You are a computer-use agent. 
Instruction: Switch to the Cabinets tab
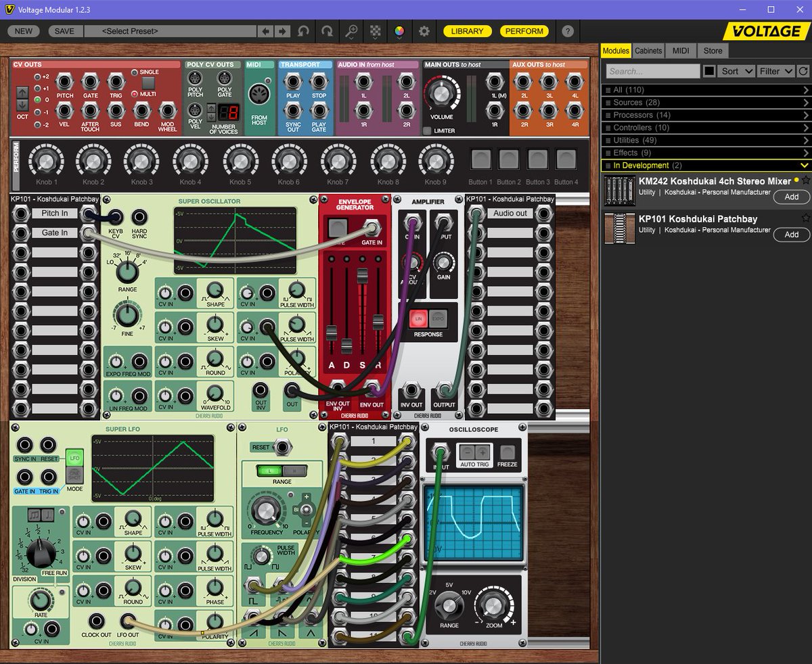click(x=648, y=51)
